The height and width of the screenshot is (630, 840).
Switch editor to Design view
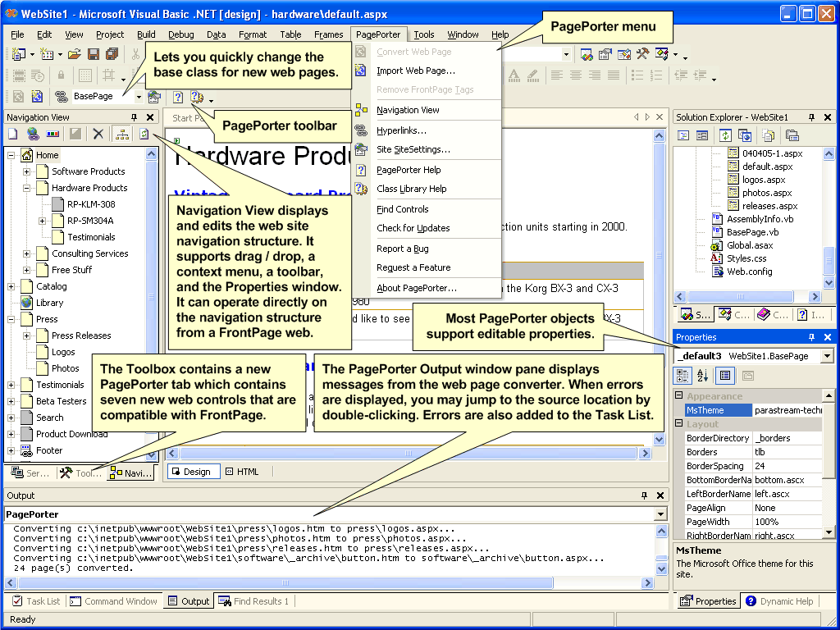click(x=194, y=472)
